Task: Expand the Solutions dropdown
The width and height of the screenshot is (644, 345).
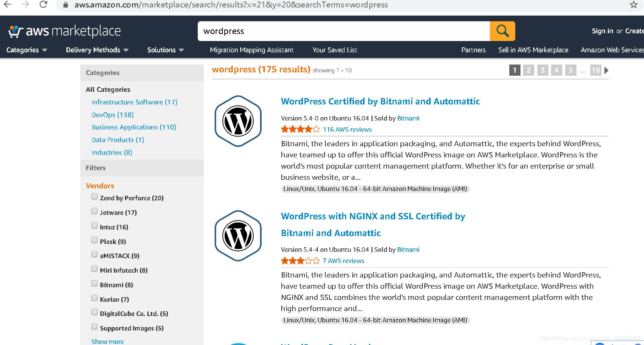Action: pos(165,50)
